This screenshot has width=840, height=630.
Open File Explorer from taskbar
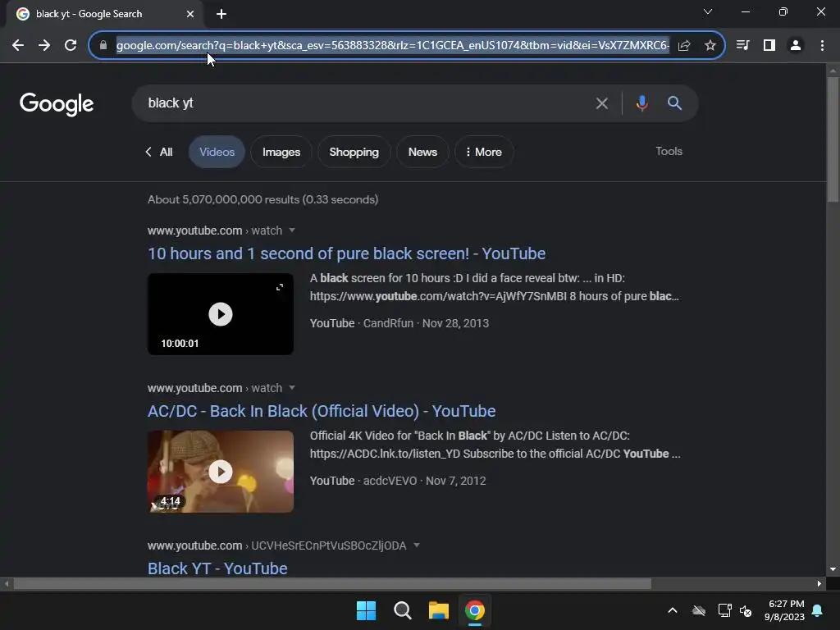point(439,610)
